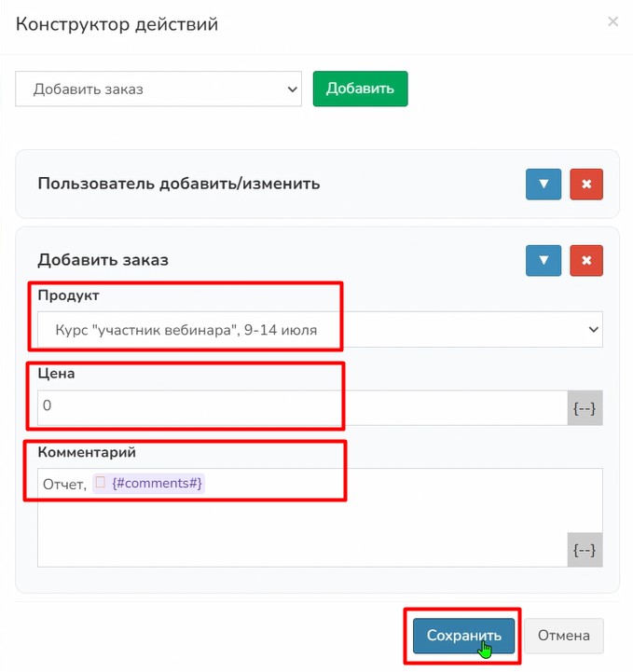The image size is (633, 672).
Task: Insert a variable via Цена {--} button
Action: [585, 408]
